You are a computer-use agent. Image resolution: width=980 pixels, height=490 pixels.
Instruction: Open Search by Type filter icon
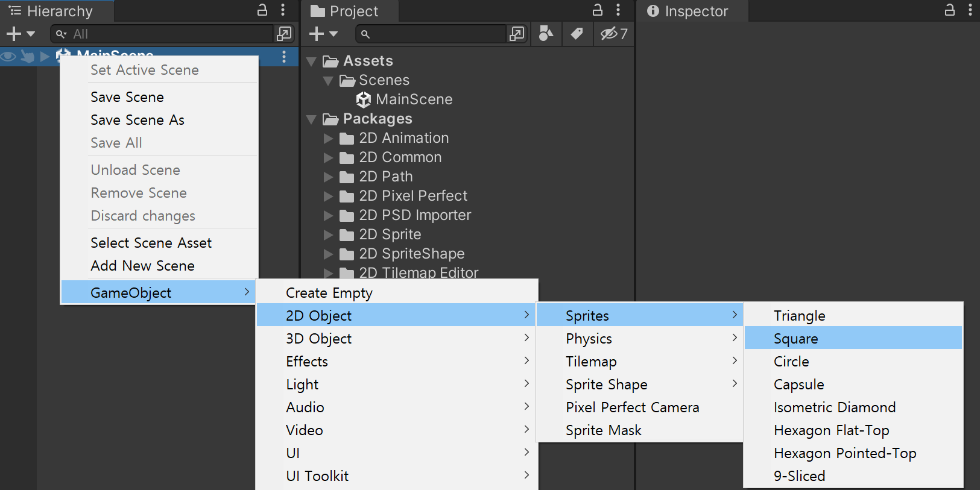(x=546, y=34)
